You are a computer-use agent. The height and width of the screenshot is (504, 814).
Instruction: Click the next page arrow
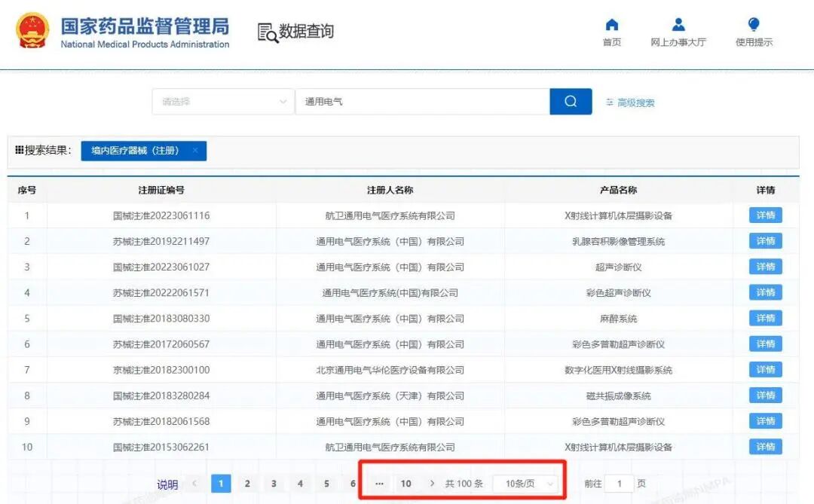(x=431, y=483)
